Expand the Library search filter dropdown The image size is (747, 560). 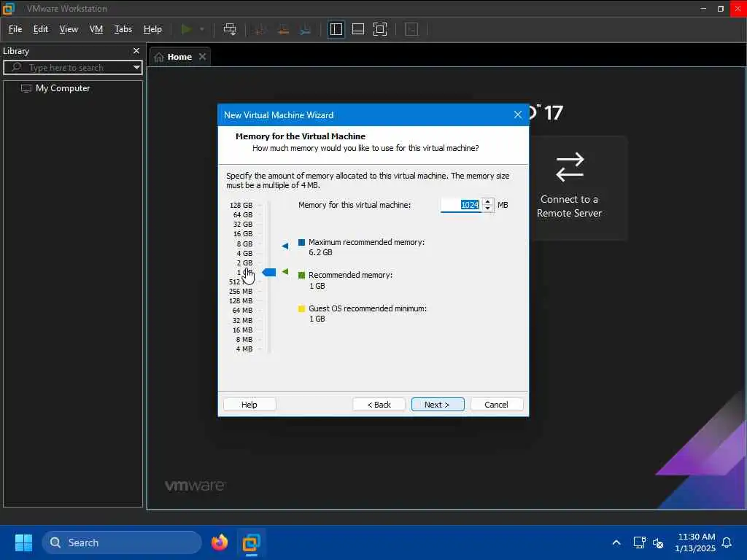[x=136, y=68]
